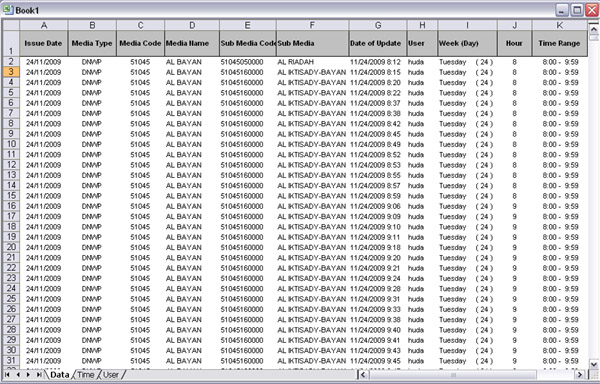Click the Book1 title bar text
This screenshot has width=600, height=384.
point(27,10)
